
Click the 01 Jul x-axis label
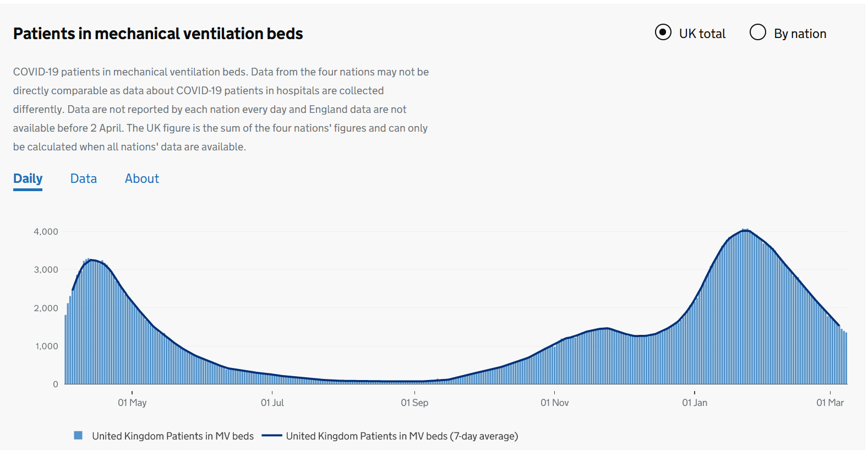[272, 403]
